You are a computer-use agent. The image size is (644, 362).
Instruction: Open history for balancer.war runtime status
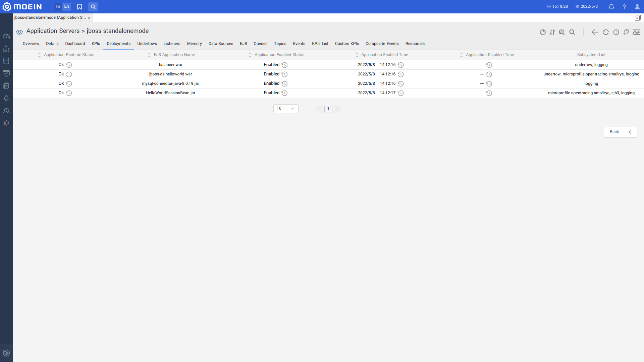point(69,65)
